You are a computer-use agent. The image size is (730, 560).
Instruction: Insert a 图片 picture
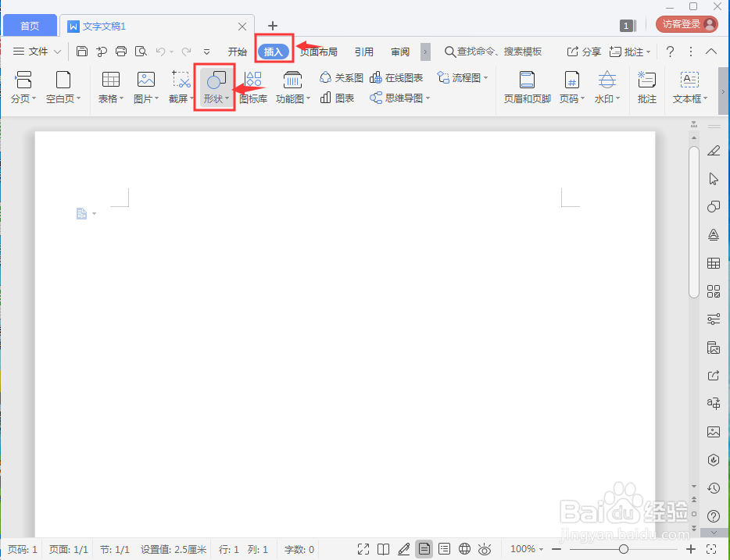tap(146, 87)
